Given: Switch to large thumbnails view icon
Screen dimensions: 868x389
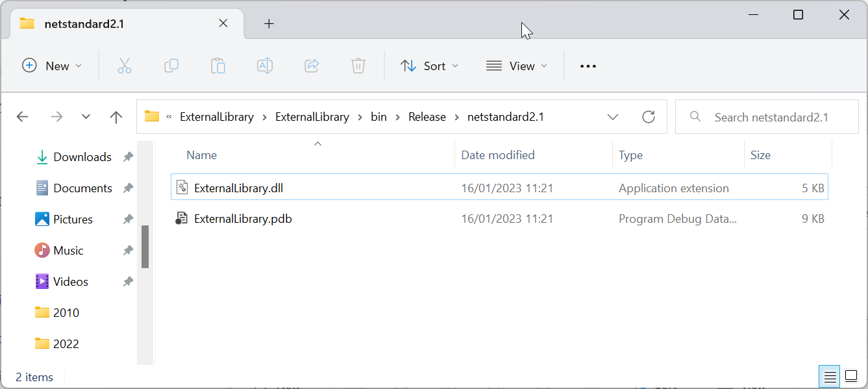Looking at the screenshot, I should (x=850, y=376).
